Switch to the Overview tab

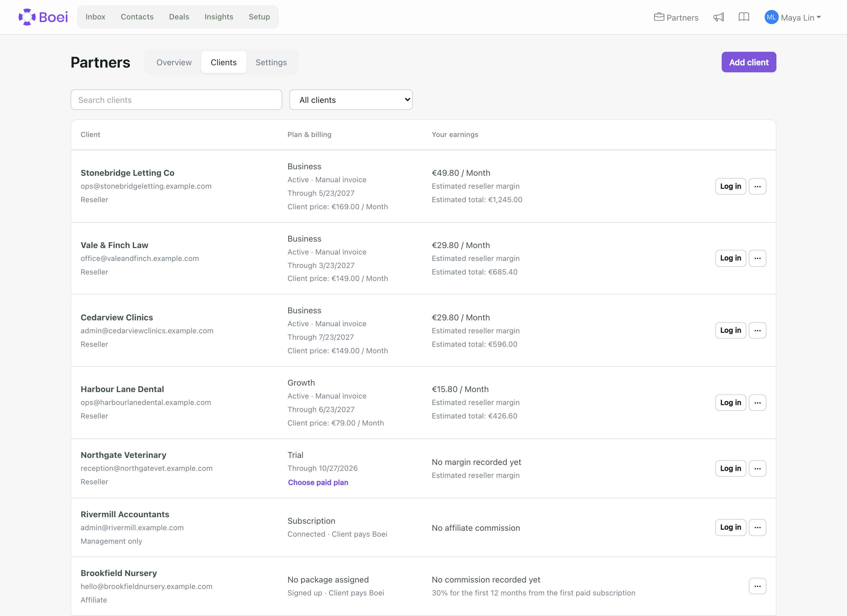174,62
